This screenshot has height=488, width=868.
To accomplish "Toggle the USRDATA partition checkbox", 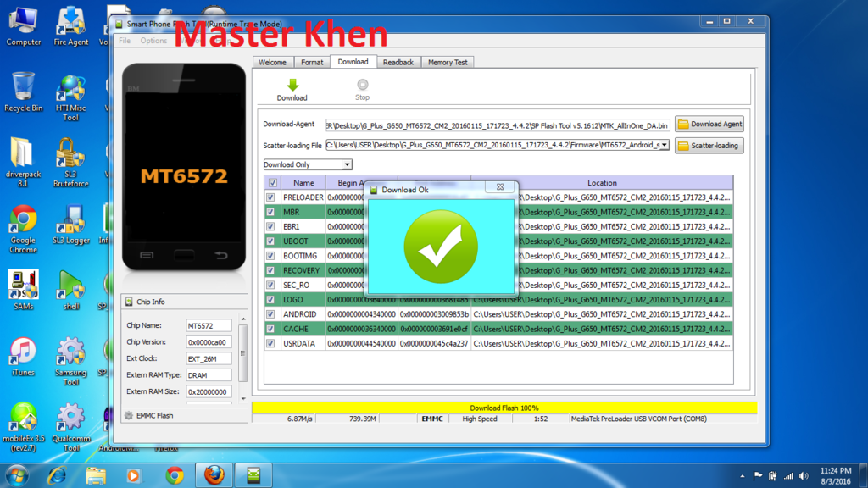I will [x=271, y=343].
